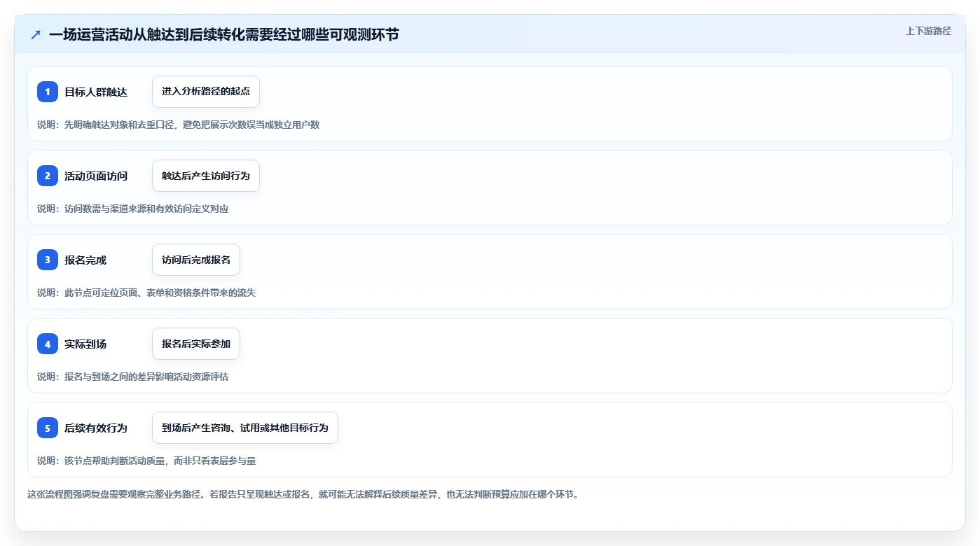Click the 到场后产生咨询、试用或其他目标行为 chip

tap(245, 428)
